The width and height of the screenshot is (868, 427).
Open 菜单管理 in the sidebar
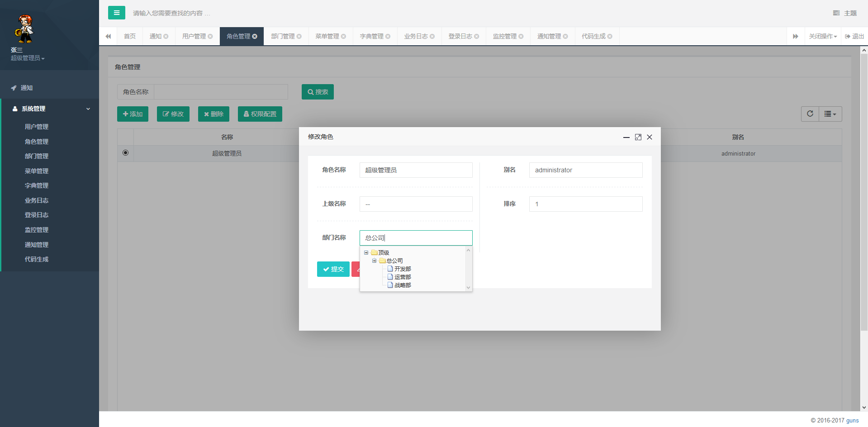pyautogui.click(x=37, y=171)
